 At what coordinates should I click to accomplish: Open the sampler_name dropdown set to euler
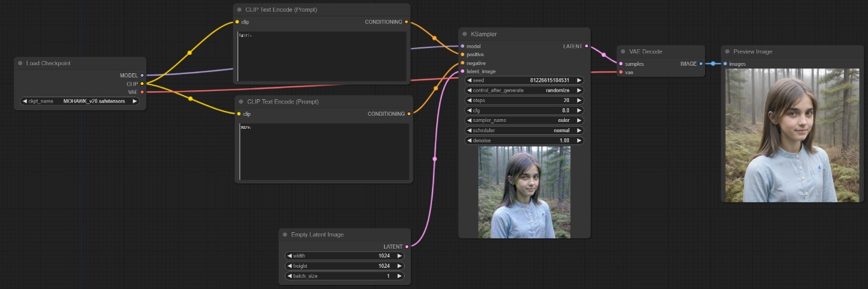pos(524,120)
